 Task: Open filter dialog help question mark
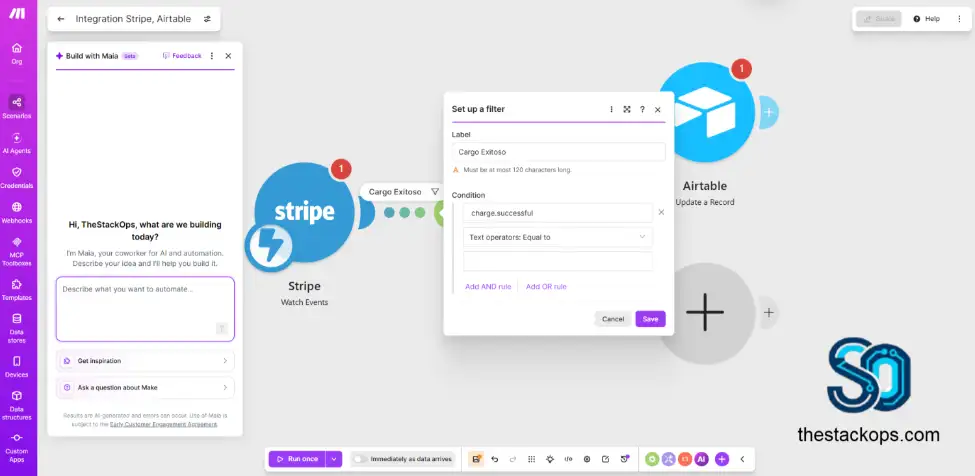[642, 109]
